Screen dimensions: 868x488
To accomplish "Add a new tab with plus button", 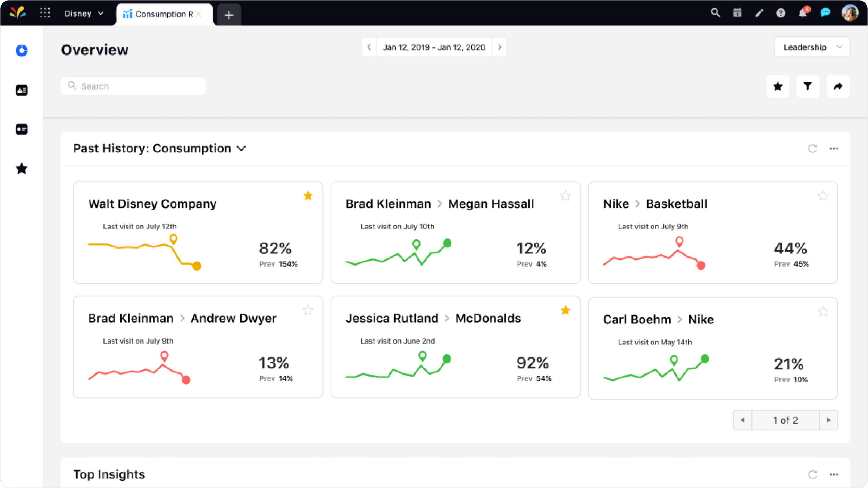I will click(x=229, y=15).
